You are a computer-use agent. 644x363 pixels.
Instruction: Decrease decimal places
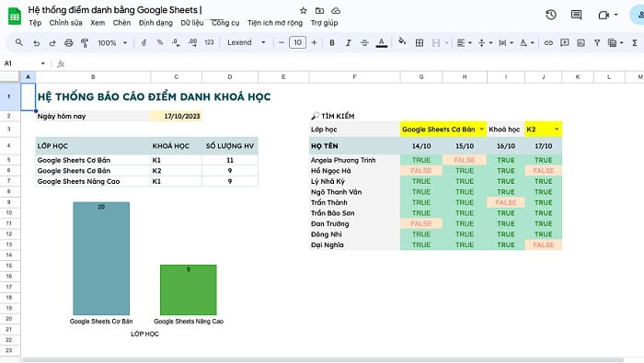pos(176,42)
